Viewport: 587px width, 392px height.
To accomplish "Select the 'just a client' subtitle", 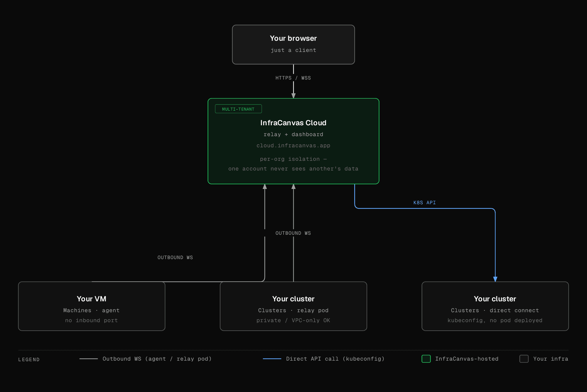I will pyautogui.click(x=293, y=50).
